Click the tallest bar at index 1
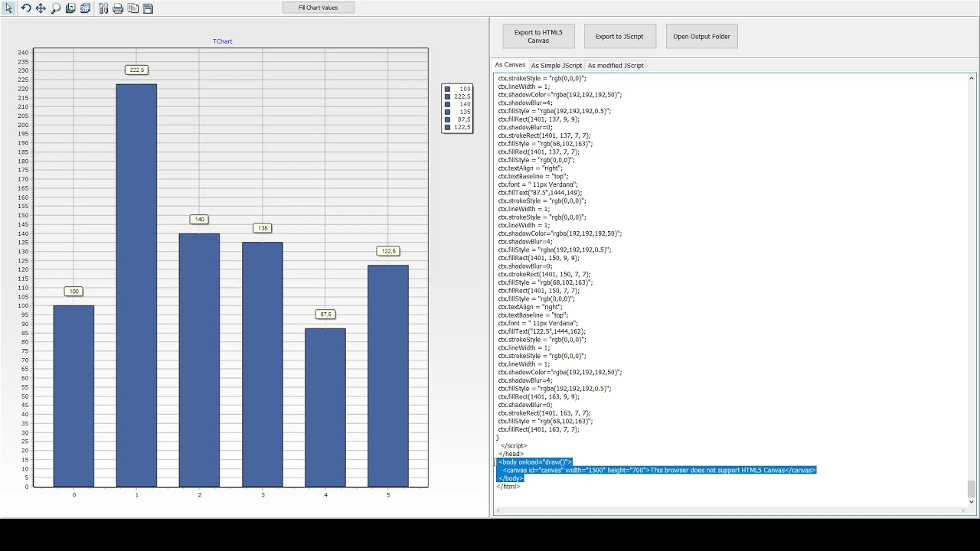 point(137,285)
